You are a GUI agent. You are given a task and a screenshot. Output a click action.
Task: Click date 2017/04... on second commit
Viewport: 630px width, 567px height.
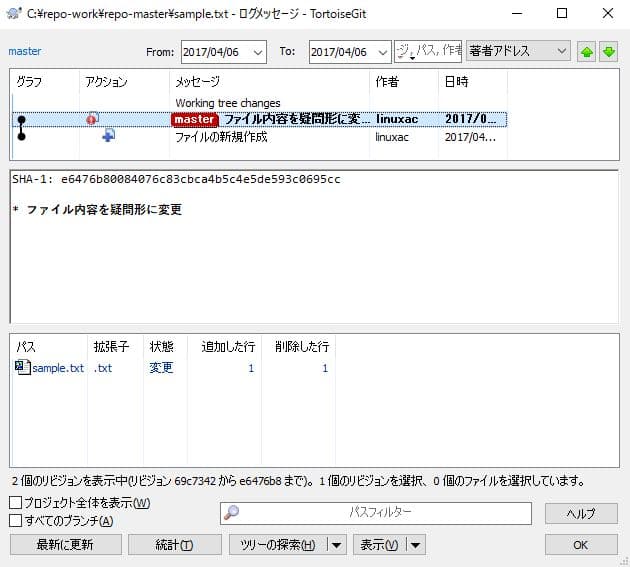click(470, 137)
